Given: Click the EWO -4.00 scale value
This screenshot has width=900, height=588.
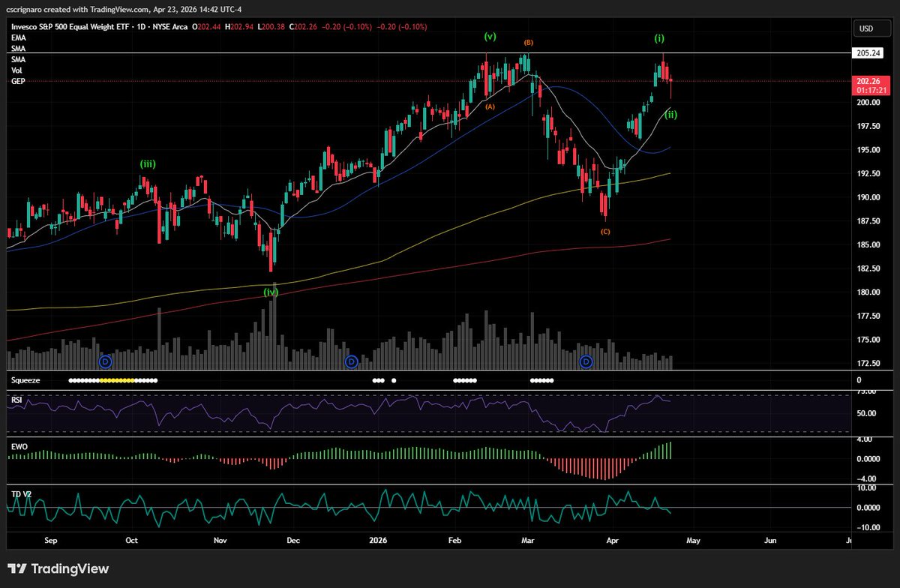Looking at the screenshot, I should (865, 478).
